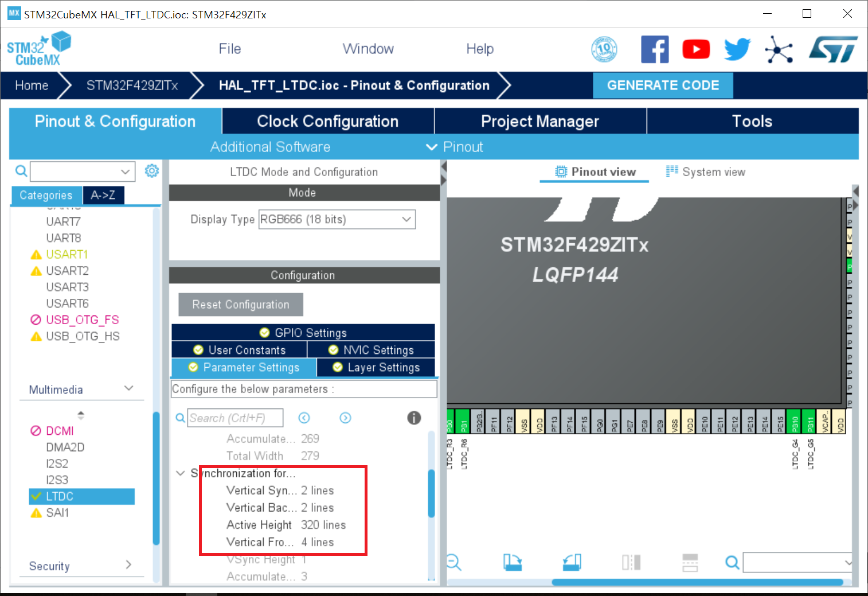Zoom out the pinout view
The height and width of the screenshot is (596, 868).
(x=453, y=562)
